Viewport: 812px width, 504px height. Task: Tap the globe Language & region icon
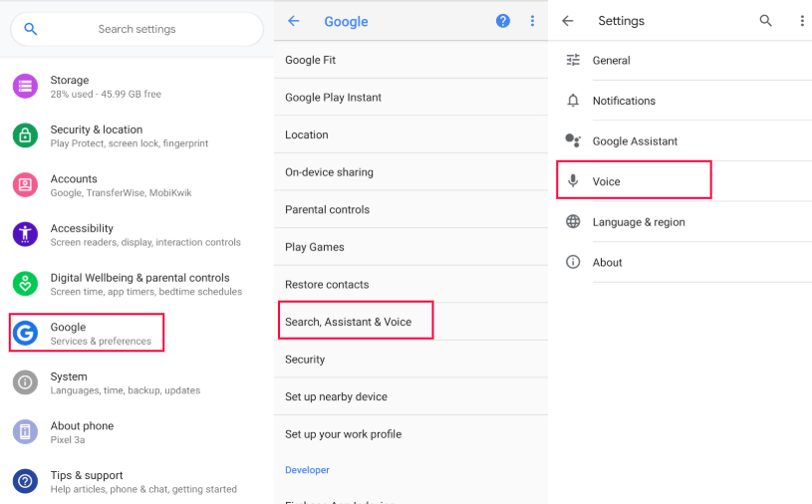573,222
